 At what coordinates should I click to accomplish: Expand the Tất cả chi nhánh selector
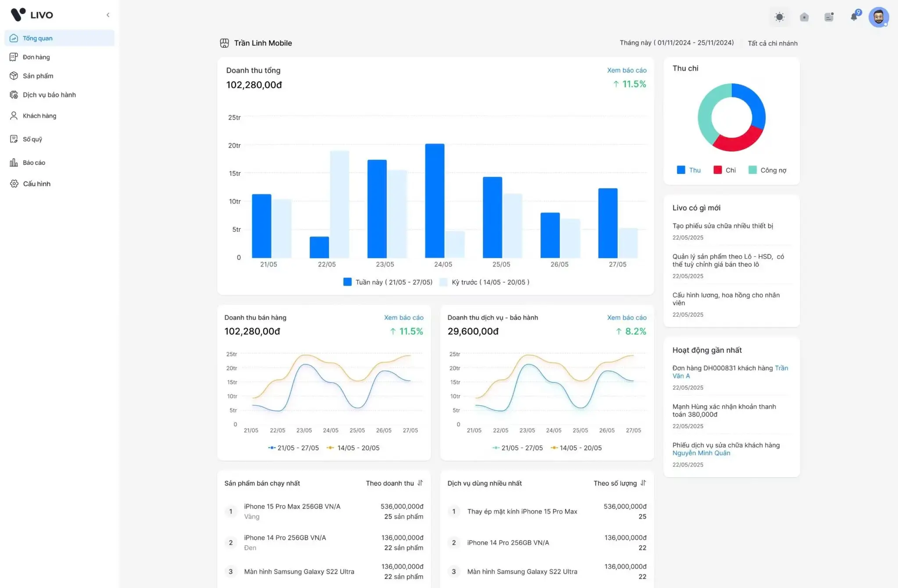click(x=772, y=43)
